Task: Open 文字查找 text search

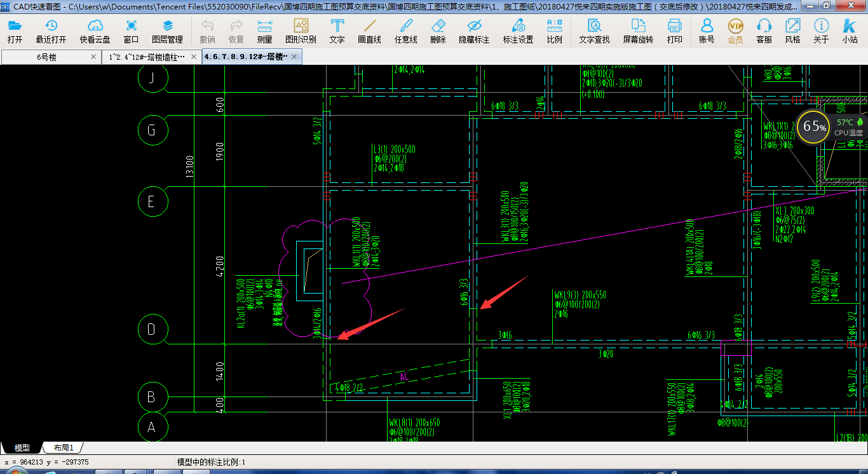Action: [x=595, y=31]
